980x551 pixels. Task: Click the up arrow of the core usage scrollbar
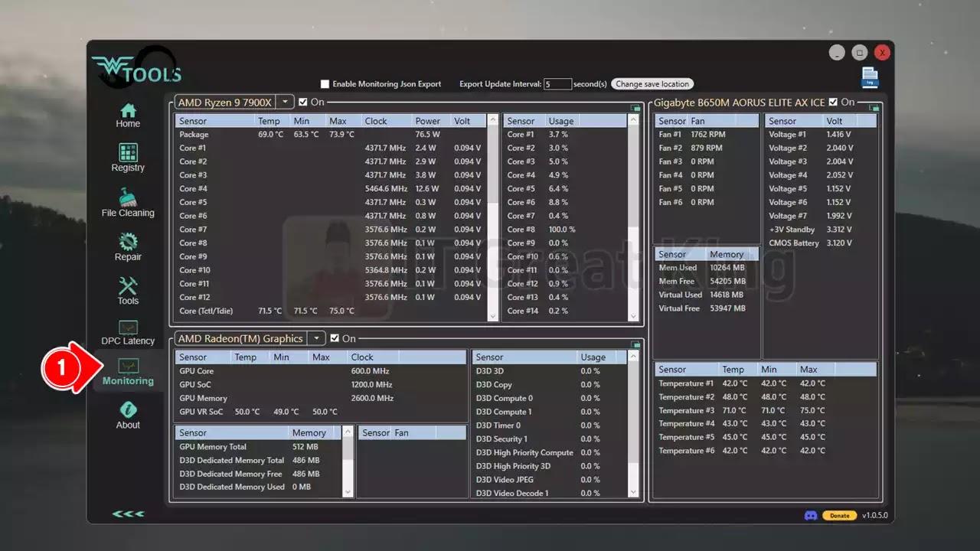(632, 120)
